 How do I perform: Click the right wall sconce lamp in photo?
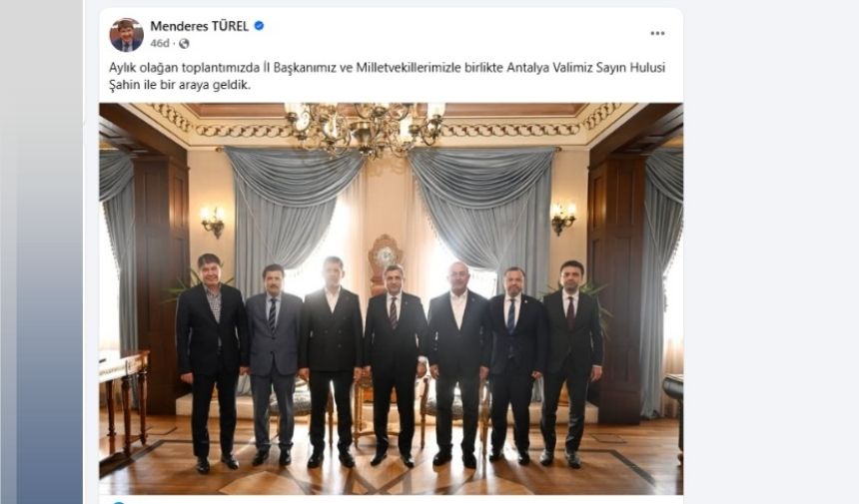[x=563, y=218]
